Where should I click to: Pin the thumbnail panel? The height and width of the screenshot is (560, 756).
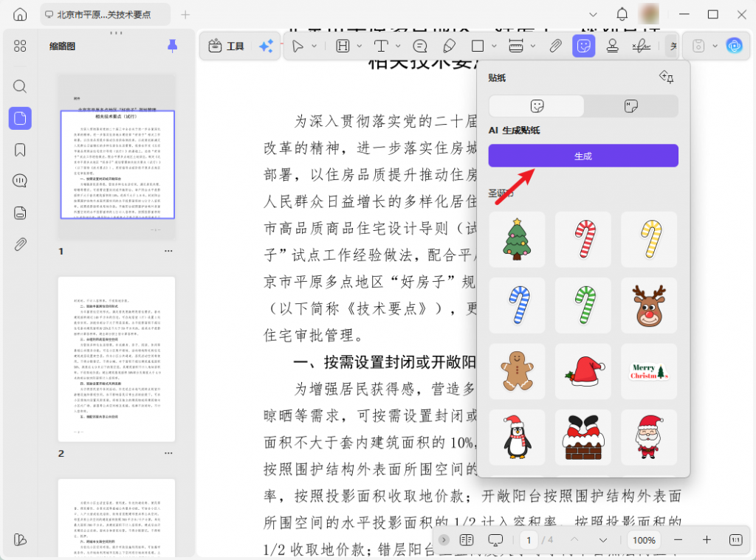coord(172,46)
